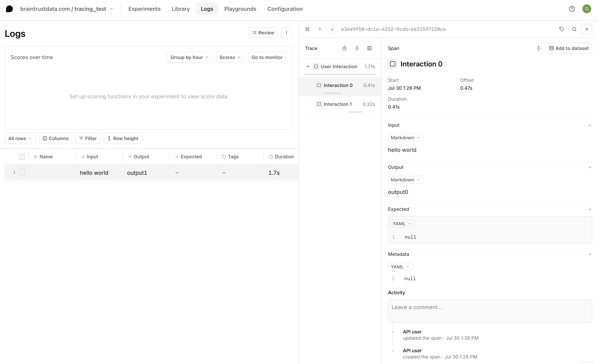Click the span type icon for User Interaction
The height and width of the screenshot is (364, 597).
point(316,67)
